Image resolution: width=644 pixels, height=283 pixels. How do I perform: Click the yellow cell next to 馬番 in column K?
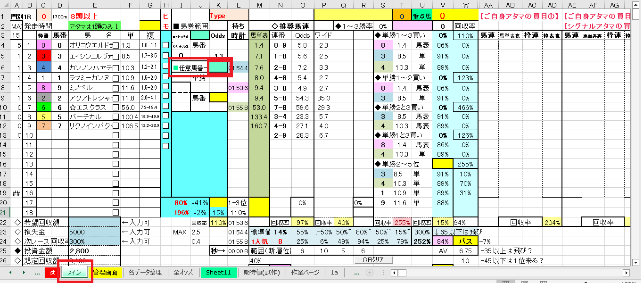(x=217, y=97)
